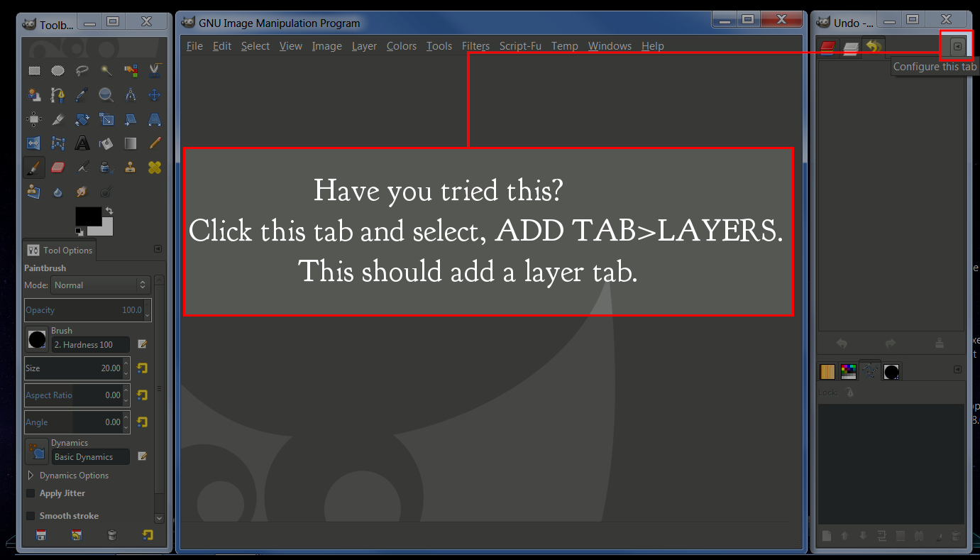Image resolution: width=980 pixels, height=560 pixels.
Task: Open the Tool Options tab configure menu
Action: (158, 249)
